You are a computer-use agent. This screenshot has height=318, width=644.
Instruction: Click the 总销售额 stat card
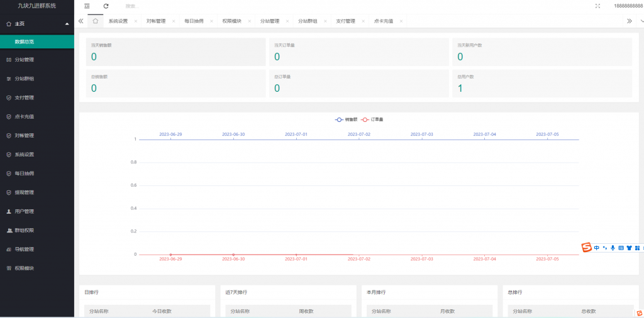(x=176, y=84)
